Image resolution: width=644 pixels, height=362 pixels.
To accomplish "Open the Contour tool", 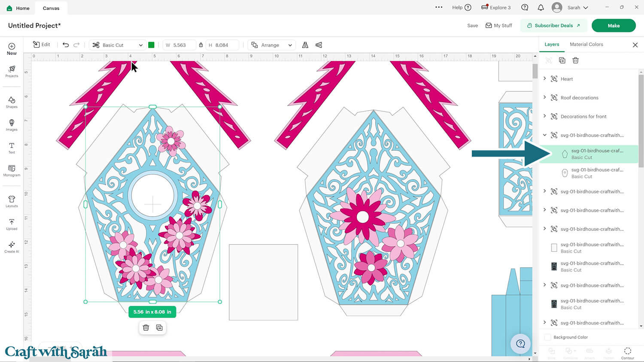I will point(627,353).
